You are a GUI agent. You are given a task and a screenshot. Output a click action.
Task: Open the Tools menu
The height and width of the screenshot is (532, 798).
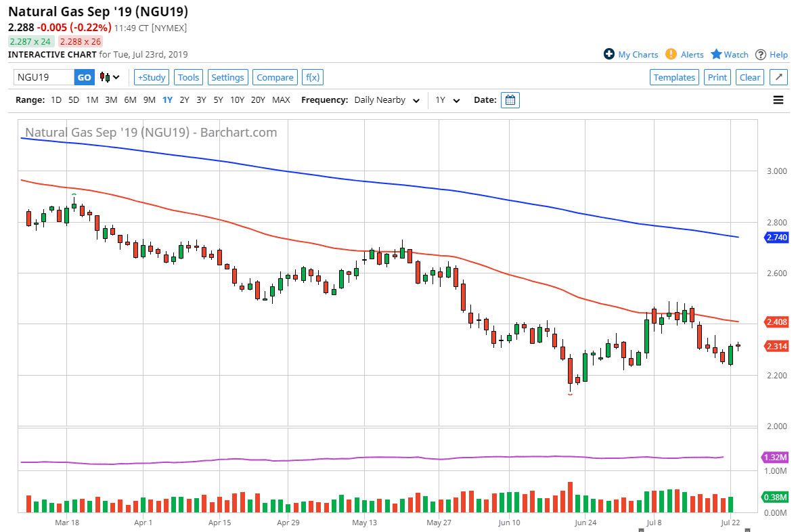188,77
